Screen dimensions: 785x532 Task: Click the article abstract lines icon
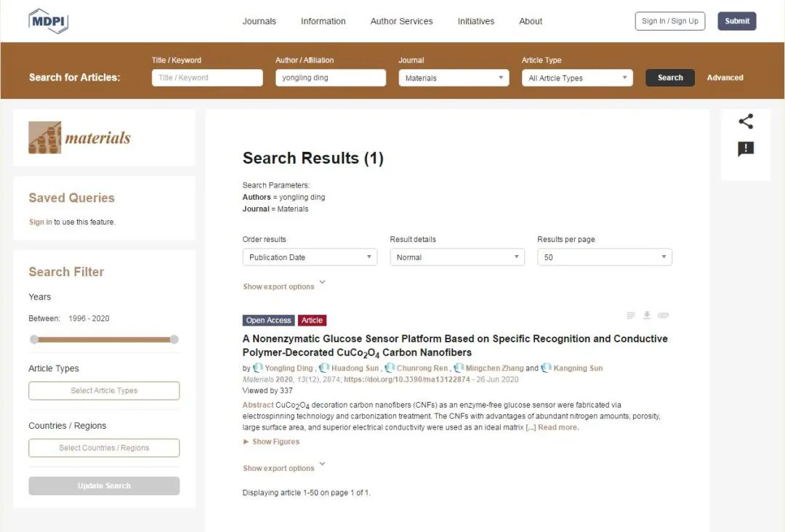[x=631, y=315]
